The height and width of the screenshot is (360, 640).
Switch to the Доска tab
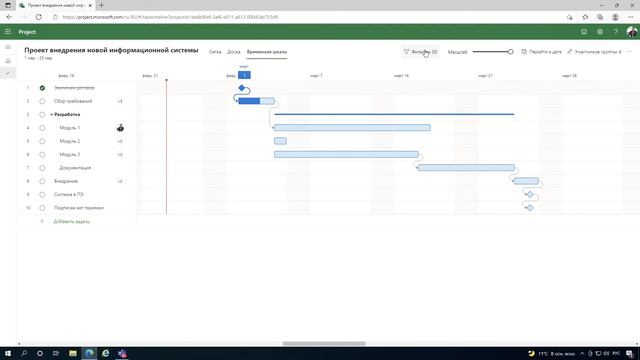[234, 52]
